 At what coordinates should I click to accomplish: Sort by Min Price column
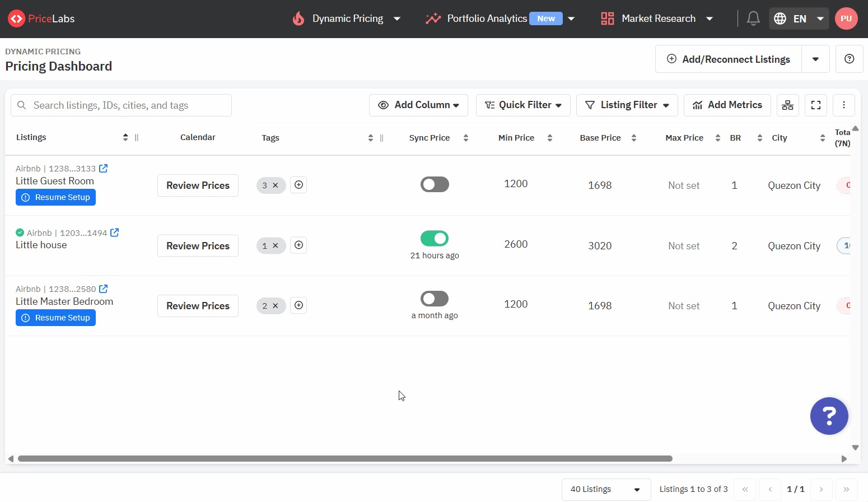(550, 138)
